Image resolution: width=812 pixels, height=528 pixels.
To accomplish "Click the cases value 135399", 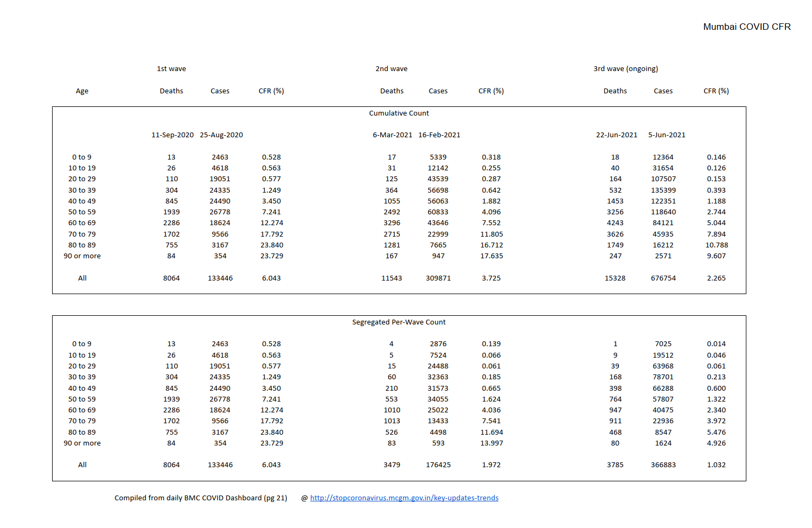I will click(x=663, y=190).
